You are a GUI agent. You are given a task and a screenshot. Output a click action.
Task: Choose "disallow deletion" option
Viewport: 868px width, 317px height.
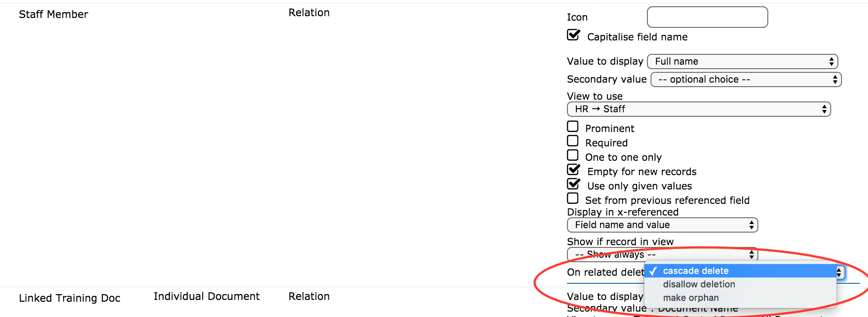pyautogui.click(x=699, y=284)
